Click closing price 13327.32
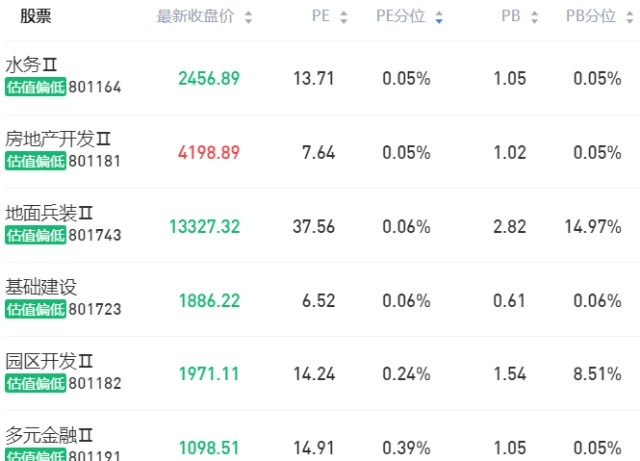This screenshot has width=640, height=461. (204, 227)
